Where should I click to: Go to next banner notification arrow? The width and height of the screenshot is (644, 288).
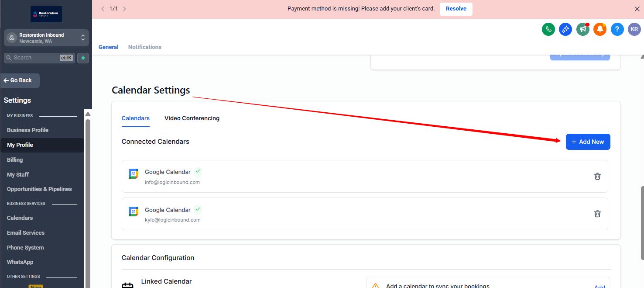124,9
